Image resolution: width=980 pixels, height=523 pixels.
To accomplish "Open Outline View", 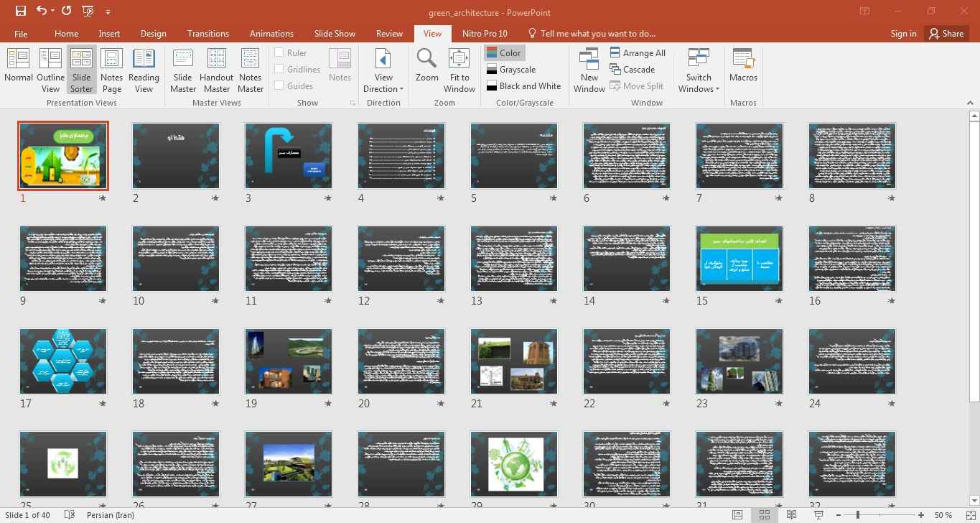I will [x=50, y=69].
